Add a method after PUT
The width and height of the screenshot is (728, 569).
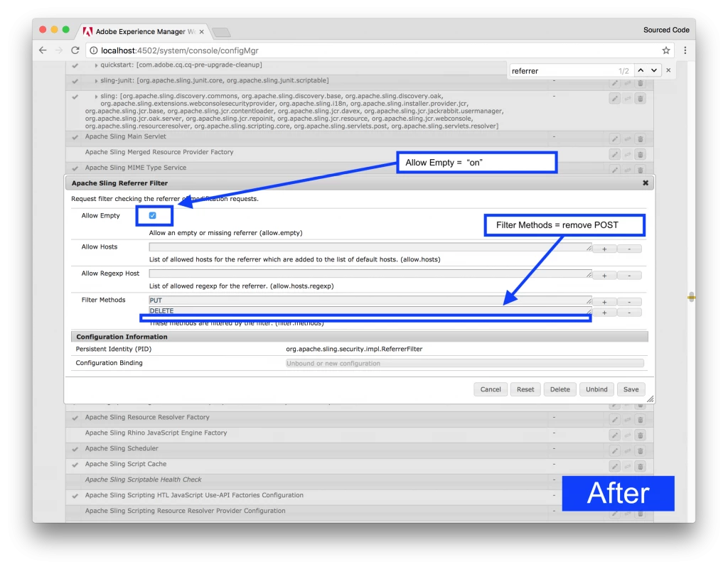[x=604, y=302]
